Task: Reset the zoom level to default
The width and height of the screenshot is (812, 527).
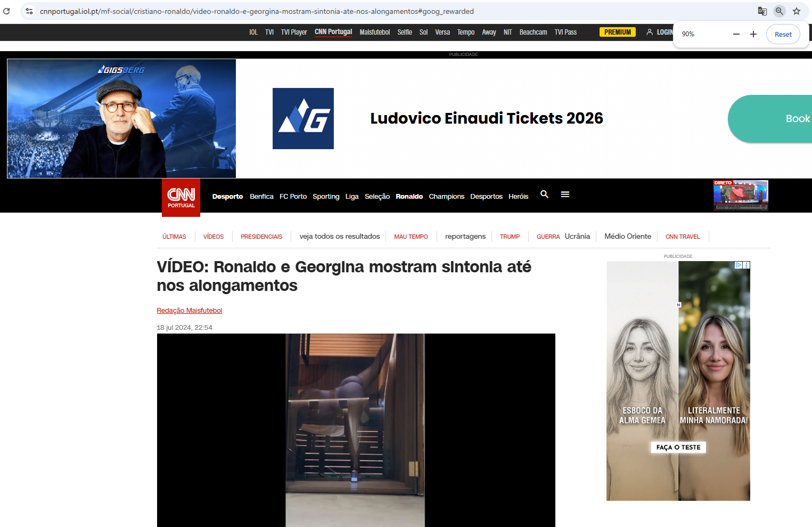Action: (x=783, y=34)
